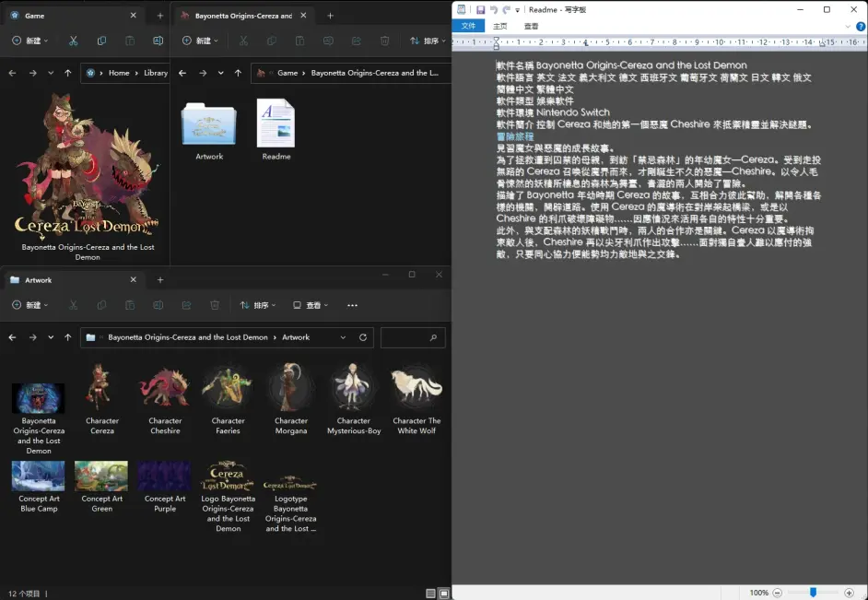Select the Bayonetta Origins-Cereza tab in the middle window
Screen dimensions: 868x600
point(243,16)
